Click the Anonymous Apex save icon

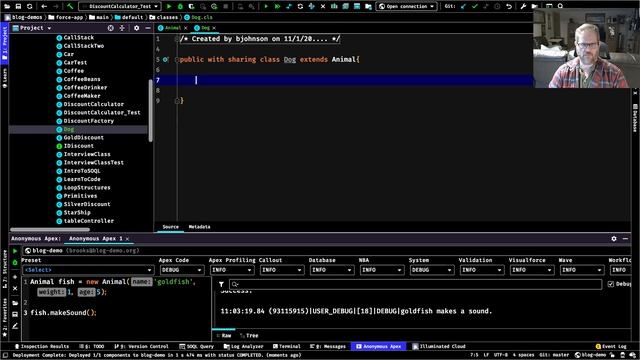coord(15,314)
